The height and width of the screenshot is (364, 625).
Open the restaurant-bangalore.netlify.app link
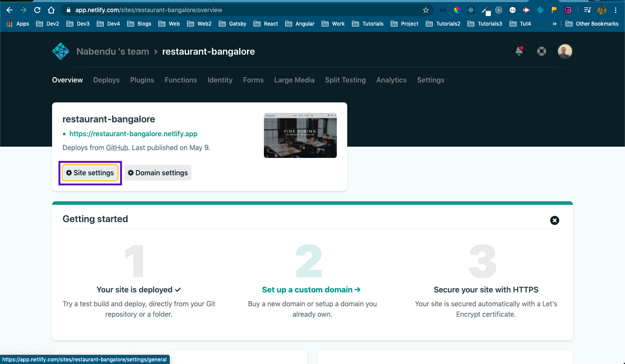pyautogui.click(x=133, y=134)
